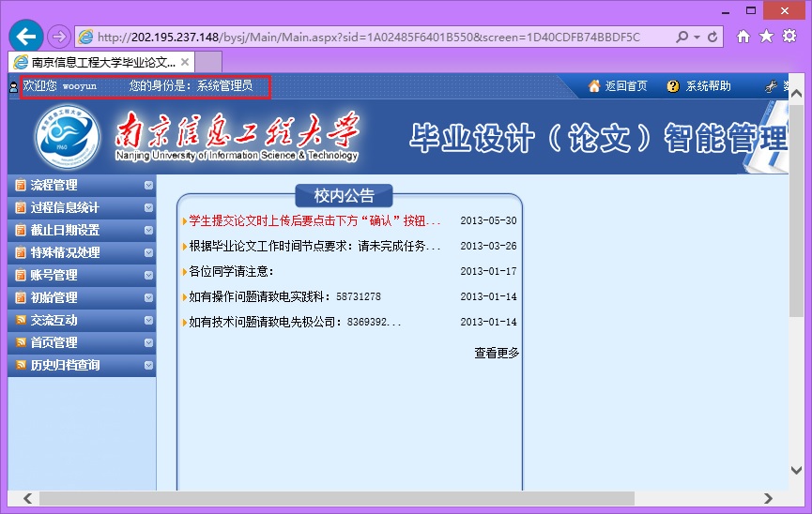Click the house icon beside 返回首页
The height and width of the screenshot is (514, 812).
[594, 86]
